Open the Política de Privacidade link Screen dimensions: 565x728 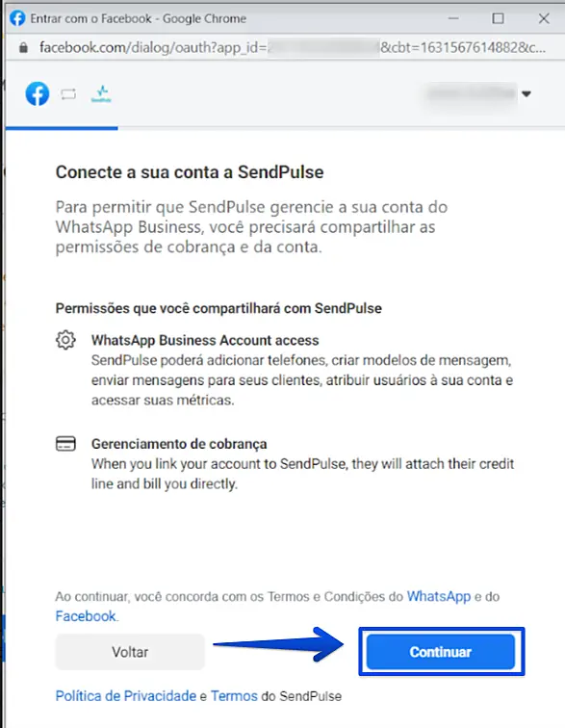coord(126,696)
